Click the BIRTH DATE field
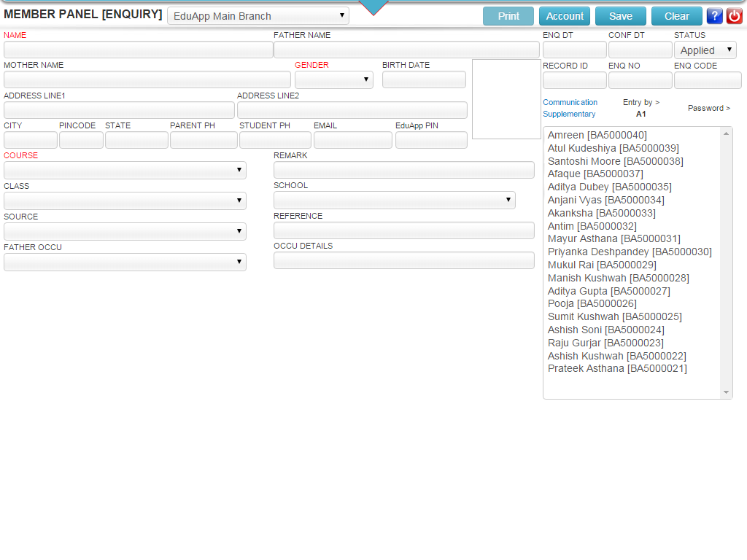This screenshot has height=560, width=747. pos(424,79)
